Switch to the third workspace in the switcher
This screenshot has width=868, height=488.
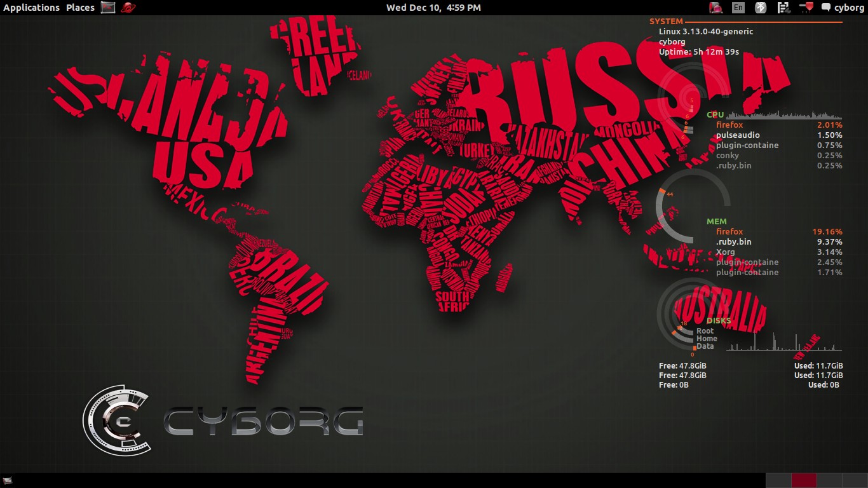coord(829,480)
